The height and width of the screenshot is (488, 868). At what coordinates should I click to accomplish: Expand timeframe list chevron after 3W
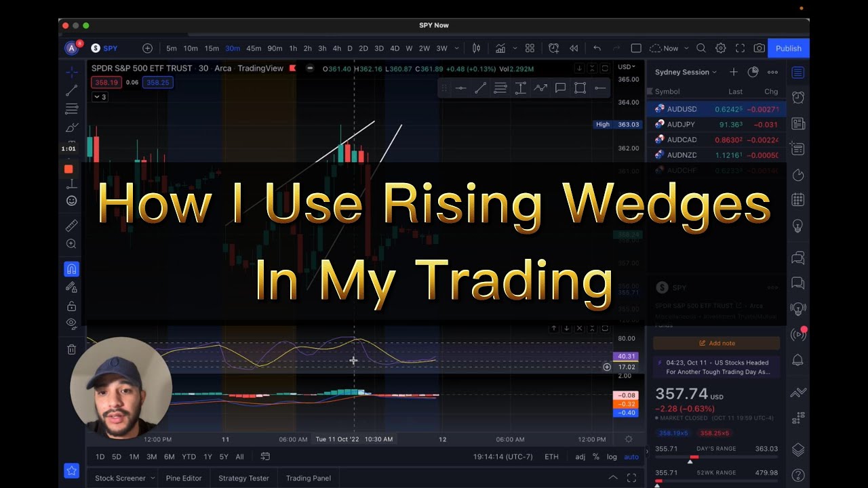pyautogui.click(x=456, y=48)
